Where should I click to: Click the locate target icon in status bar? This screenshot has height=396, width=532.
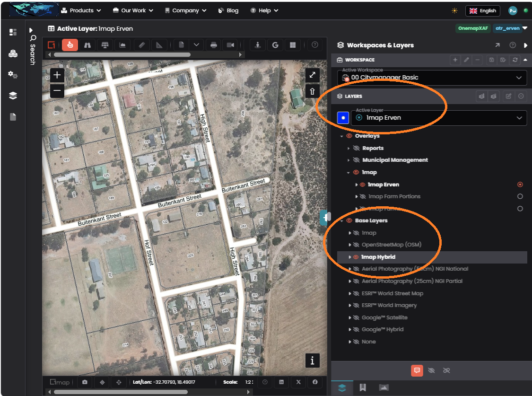[102, 382]
